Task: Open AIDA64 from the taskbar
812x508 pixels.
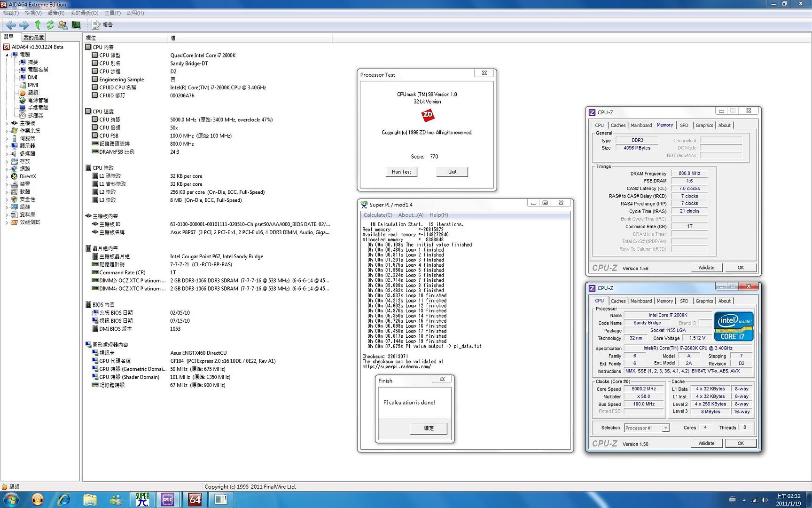Action: coord(195,500)
